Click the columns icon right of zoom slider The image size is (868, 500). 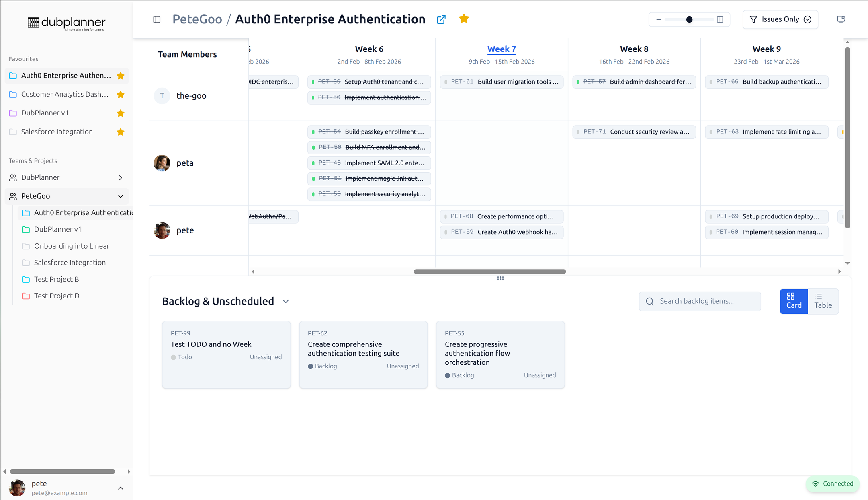click(720, 19)
